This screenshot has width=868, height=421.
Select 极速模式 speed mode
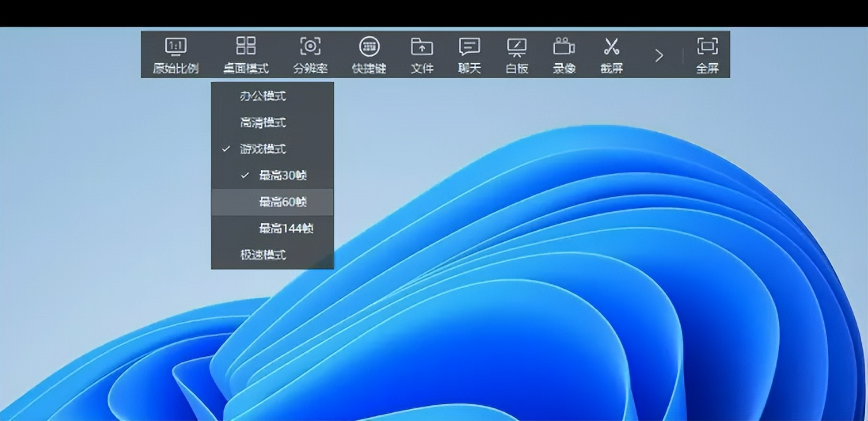(x=273, y=255)
